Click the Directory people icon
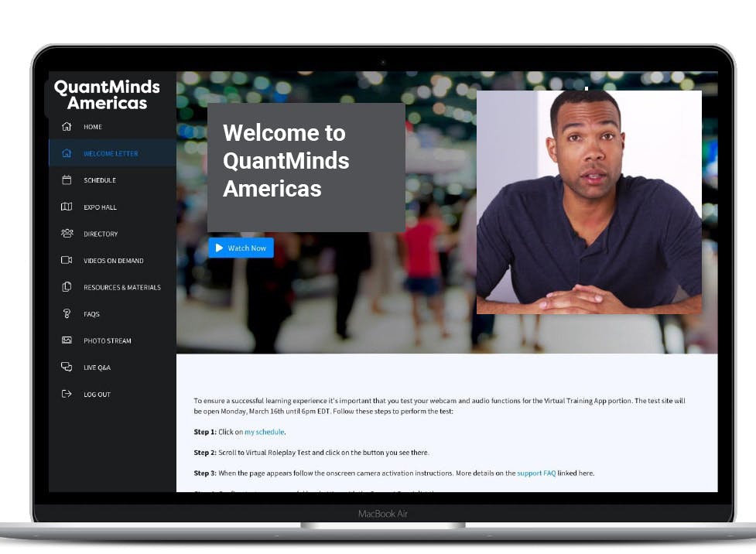Viewport: 756px width, 554px height. (x=67, y=234)
